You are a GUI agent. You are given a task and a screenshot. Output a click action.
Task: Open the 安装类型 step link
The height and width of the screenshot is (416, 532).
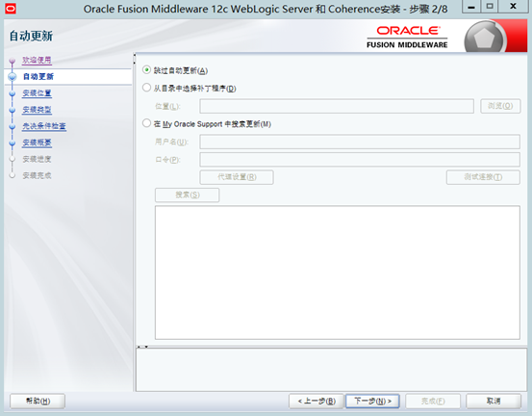(x=37, y=110)
